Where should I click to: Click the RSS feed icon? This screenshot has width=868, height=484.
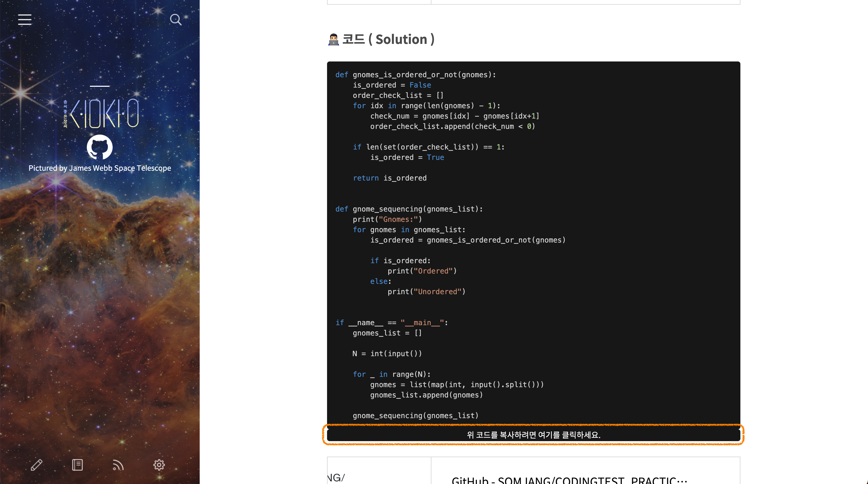pos(118,465)
